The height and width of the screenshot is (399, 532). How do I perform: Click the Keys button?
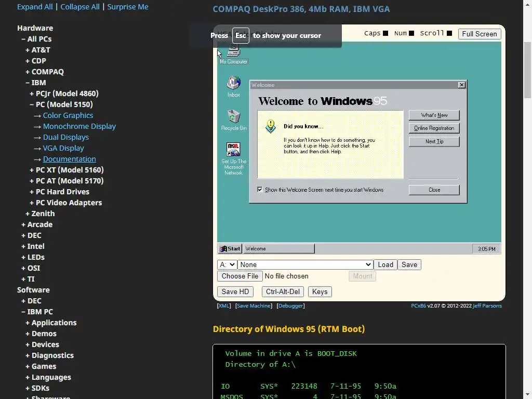pos(320,292)
